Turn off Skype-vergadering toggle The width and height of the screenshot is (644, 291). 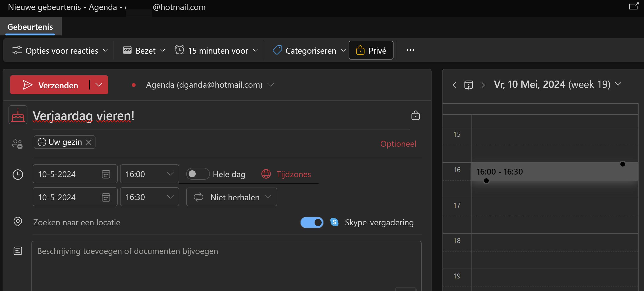(x=311, y=222)
